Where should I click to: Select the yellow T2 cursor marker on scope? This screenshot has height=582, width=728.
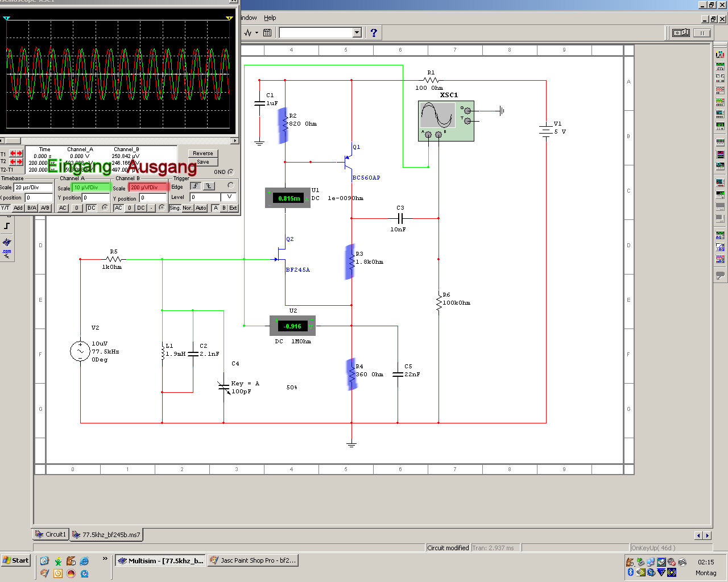(229, 18)
